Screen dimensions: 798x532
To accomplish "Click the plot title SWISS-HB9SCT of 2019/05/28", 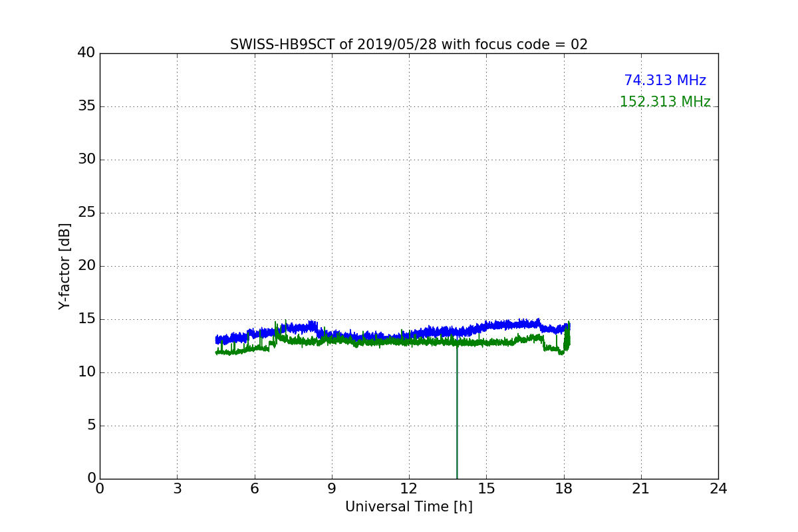I will [409, 45].
